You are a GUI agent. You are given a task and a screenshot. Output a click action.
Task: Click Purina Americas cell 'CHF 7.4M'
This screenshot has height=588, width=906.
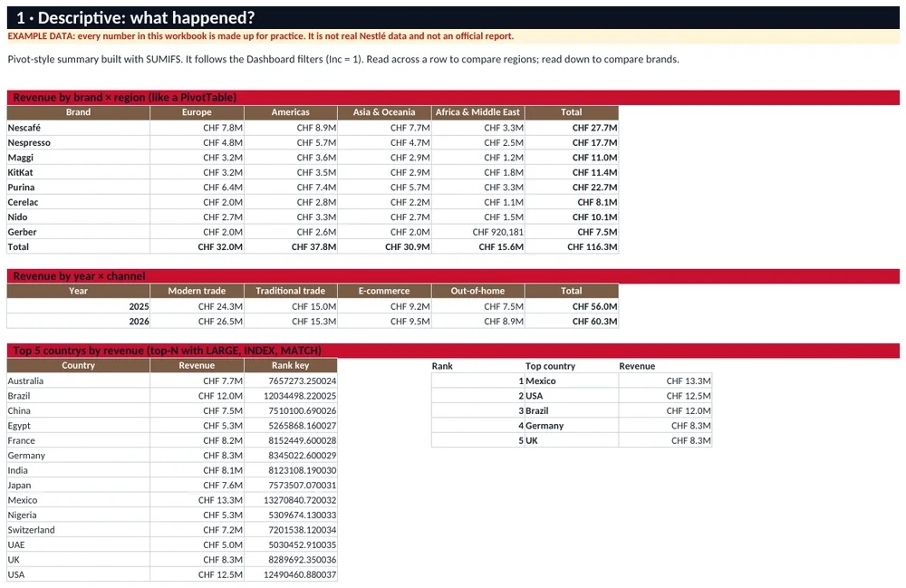point(291,188)
